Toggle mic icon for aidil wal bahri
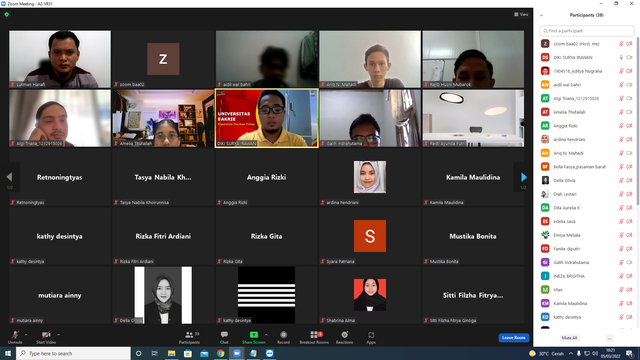Screen dimensions: 640x360 click(621, 85)
